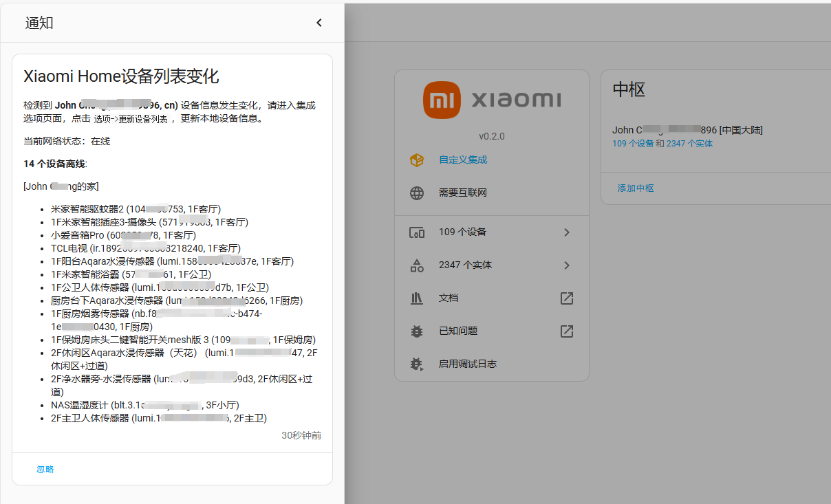Screen dimensions: 831x504
Task: Dismiss the notification with 忽略
Action: pyautogui.click(x=45, y=469)
